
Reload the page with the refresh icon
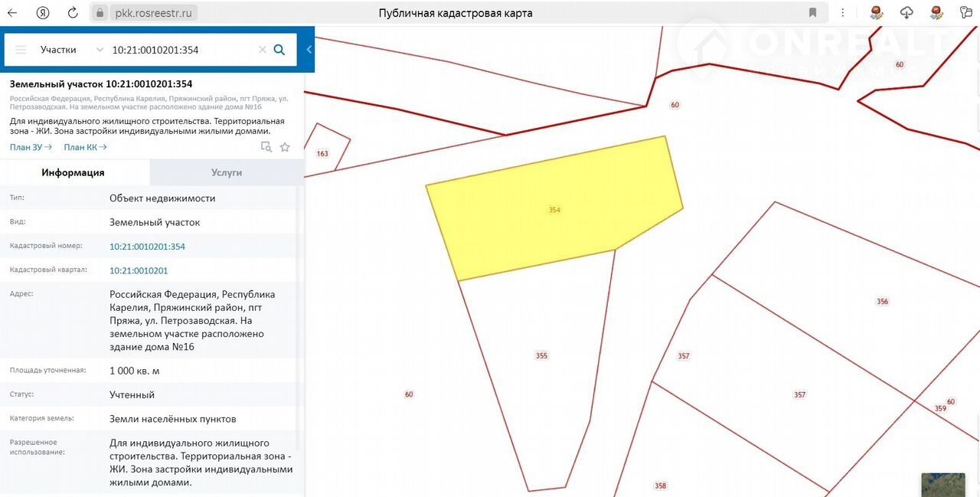pos(73,13)
